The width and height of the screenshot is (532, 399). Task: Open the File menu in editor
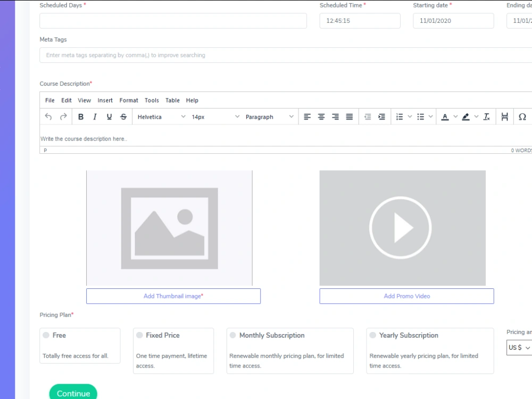[50, 100]
